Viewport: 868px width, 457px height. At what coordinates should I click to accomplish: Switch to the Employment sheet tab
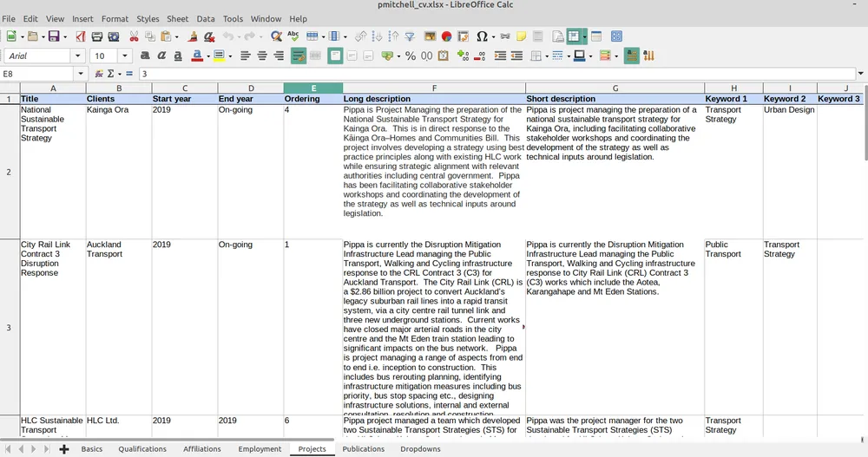(x=260, y=449)
